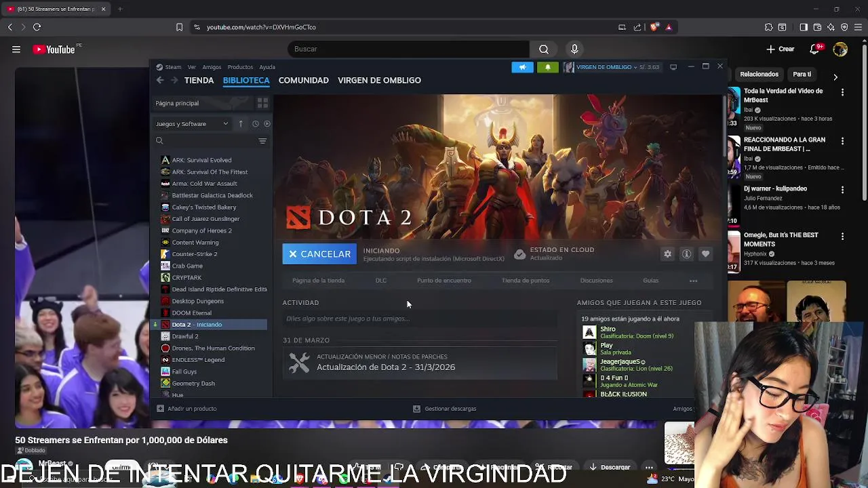The height and width of the screenshot is (488, 868).
Task: Select Counter-Strike 2 in library list
Action: [195, 254]
